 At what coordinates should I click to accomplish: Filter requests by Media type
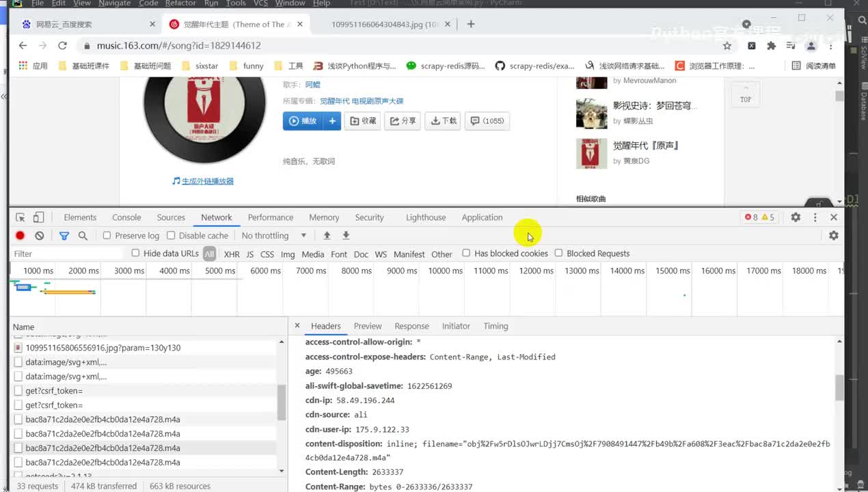312,254
